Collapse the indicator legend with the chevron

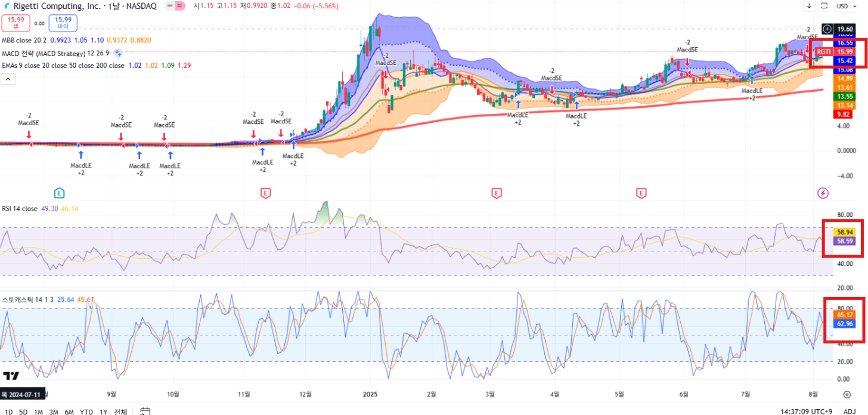(x=8, y=79)
